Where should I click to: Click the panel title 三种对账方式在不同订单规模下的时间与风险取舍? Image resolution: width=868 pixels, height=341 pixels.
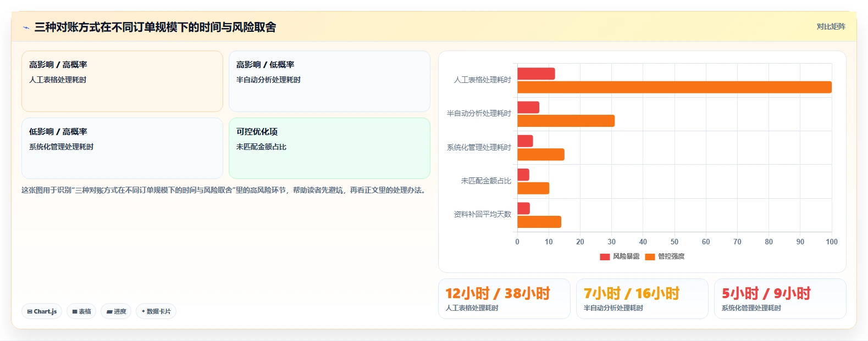tap(155, 27)
